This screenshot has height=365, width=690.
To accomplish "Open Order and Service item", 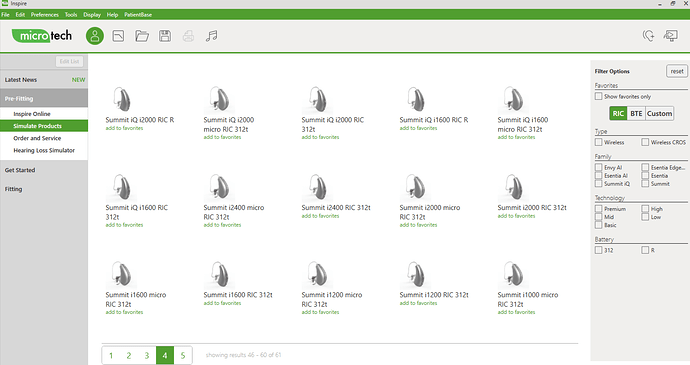I will coord(44,138).
